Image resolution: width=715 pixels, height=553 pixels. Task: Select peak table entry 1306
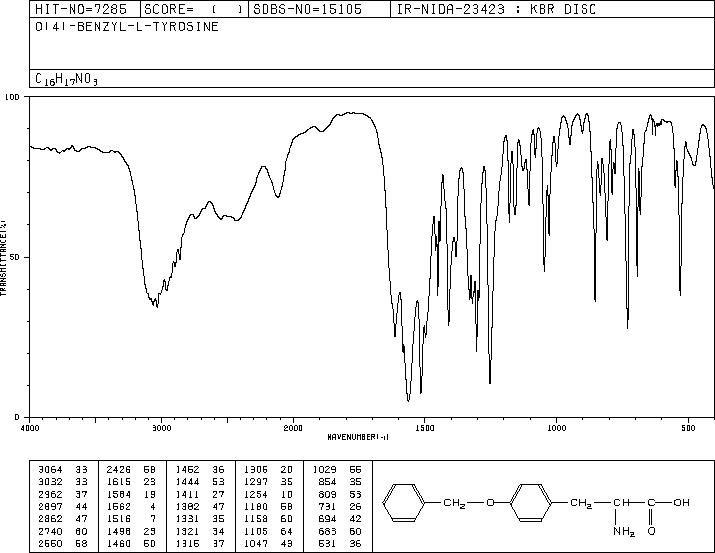256,469
